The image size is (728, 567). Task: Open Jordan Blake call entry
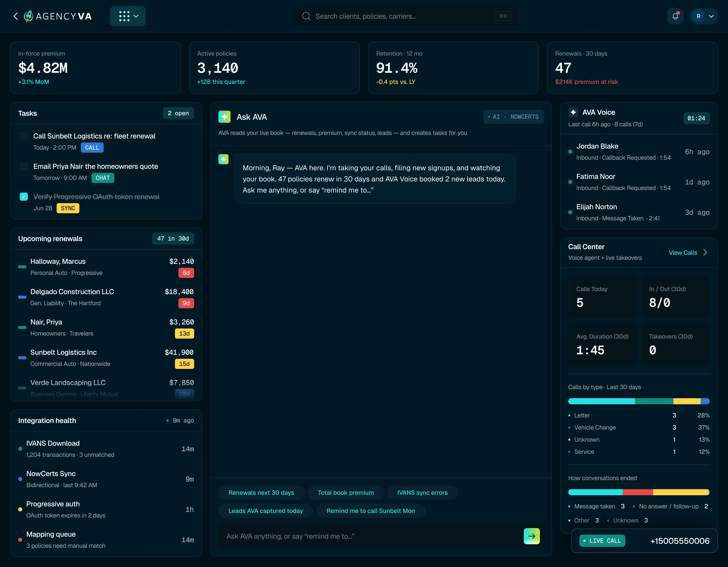tap(639, 152)
